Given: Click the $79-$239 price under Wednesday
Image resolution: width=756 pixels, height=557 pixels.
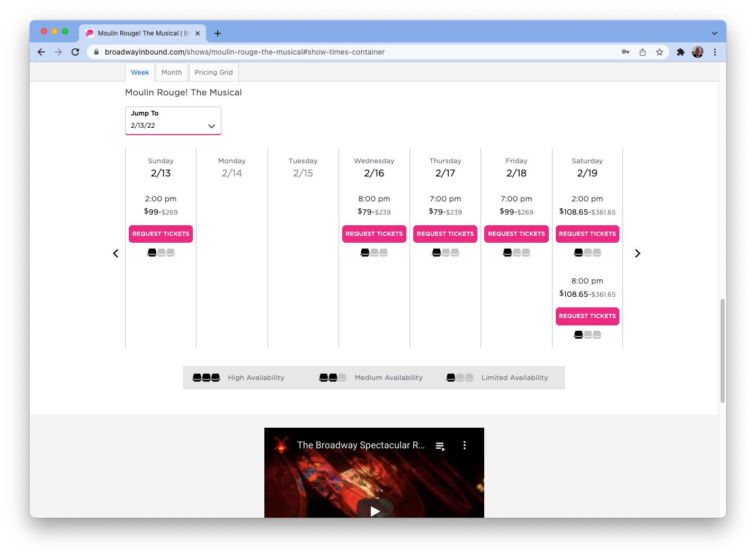Looking at the screenshot, I should (x=374, y=212).
